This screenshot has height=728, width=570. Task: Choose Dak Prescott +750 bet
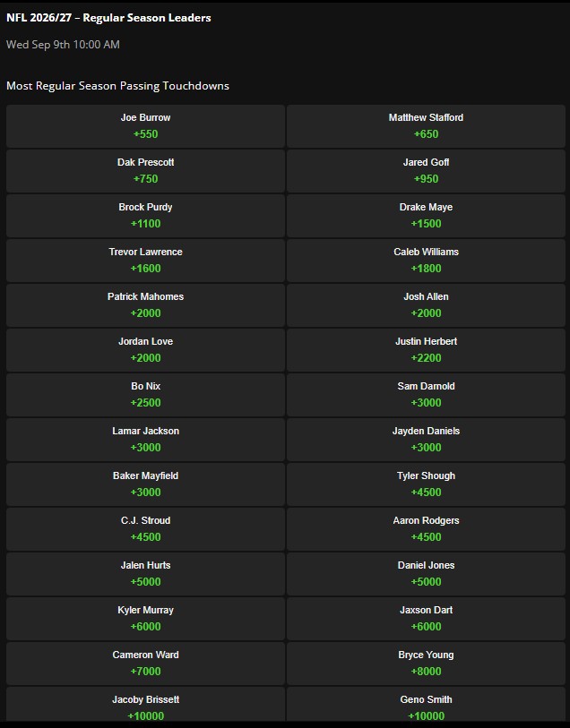click(145, 171)
